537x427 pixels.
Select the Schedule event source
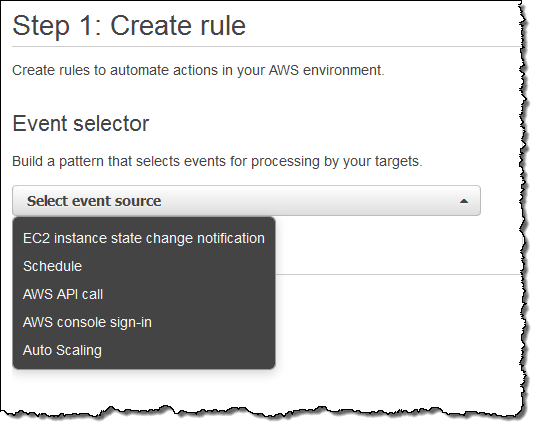[x=143, y=266]
